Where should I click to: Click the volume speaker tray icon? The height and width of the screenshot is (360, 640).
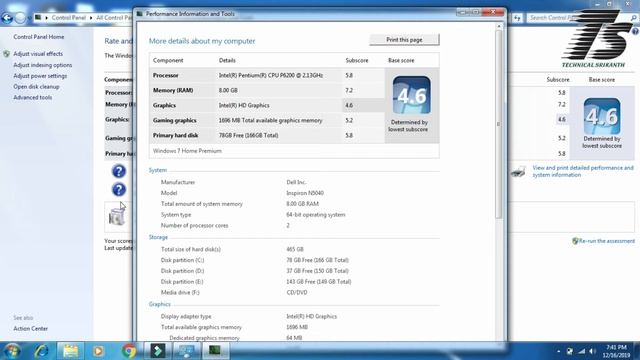pyautogui.click(x=593, y=351)
